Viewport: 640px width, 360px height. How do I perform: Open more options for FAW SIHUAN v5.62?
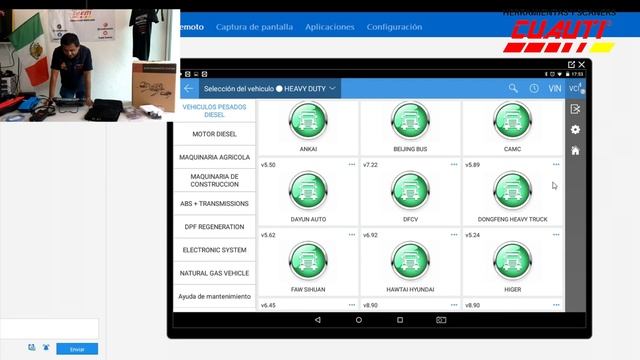coord(352,235)
